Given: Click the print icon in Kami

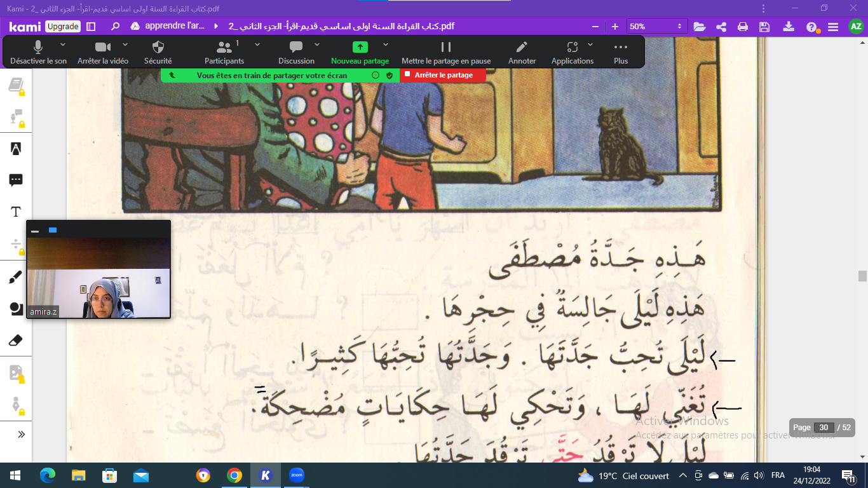Looking at the screenshot, I should click(x=743, y=27).
